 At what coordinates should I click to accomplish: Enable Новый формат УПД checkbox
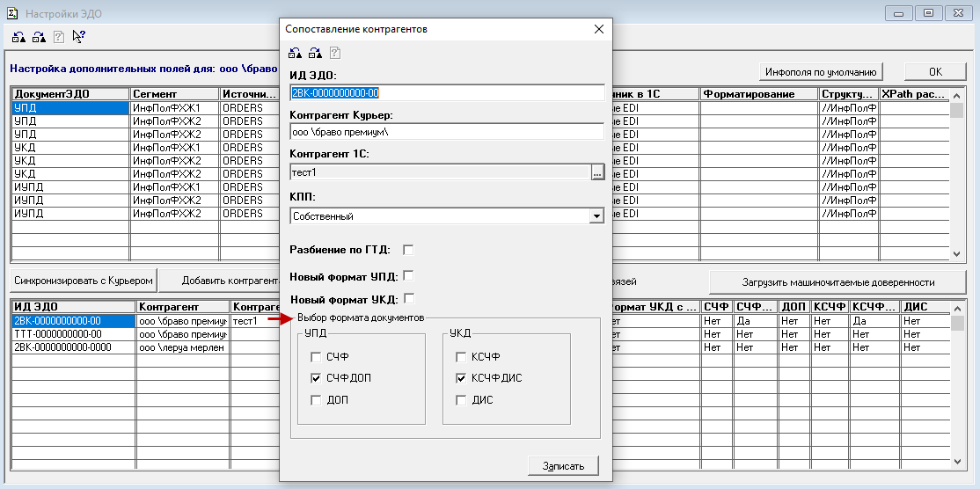[x=409, y=275]
